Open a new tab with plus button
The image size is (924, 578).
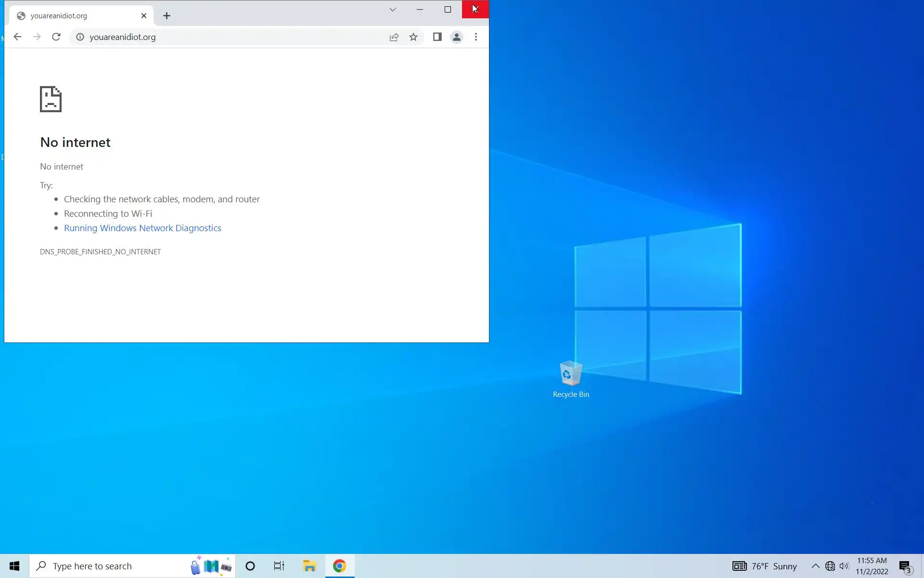pyautogui.click(x=167, y=16)
